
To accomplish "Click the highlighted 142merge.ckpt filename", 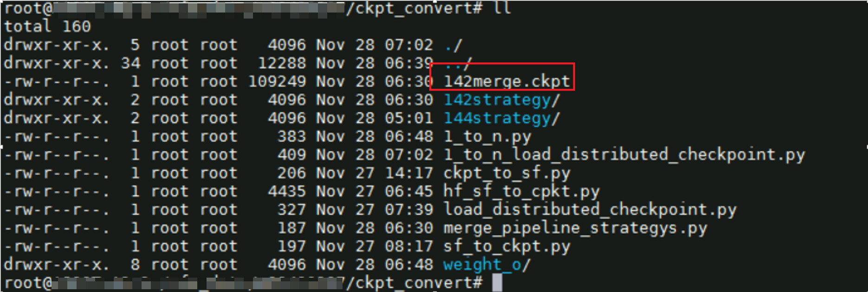I will click(x=506, y=82).
